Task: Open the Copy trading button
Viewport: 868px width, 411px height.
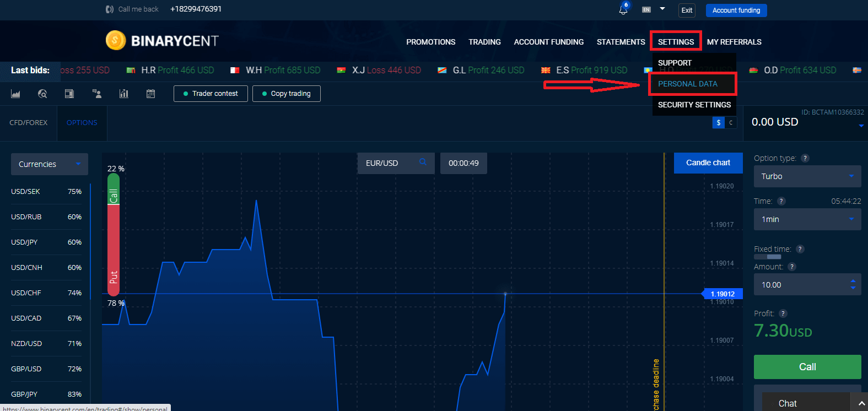Action: [x=287, y=94]
